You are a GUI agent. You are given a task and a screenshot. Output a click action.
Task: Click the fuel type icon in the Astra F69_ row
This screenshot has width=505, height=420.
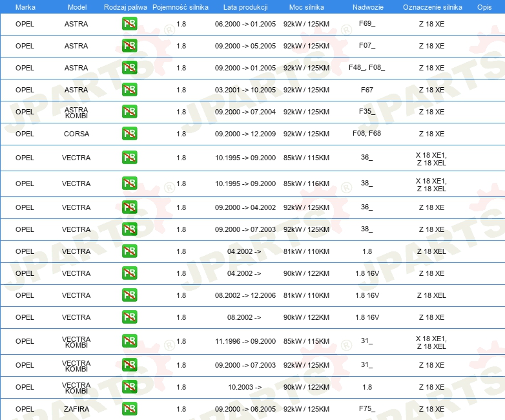tap(129, 24)
